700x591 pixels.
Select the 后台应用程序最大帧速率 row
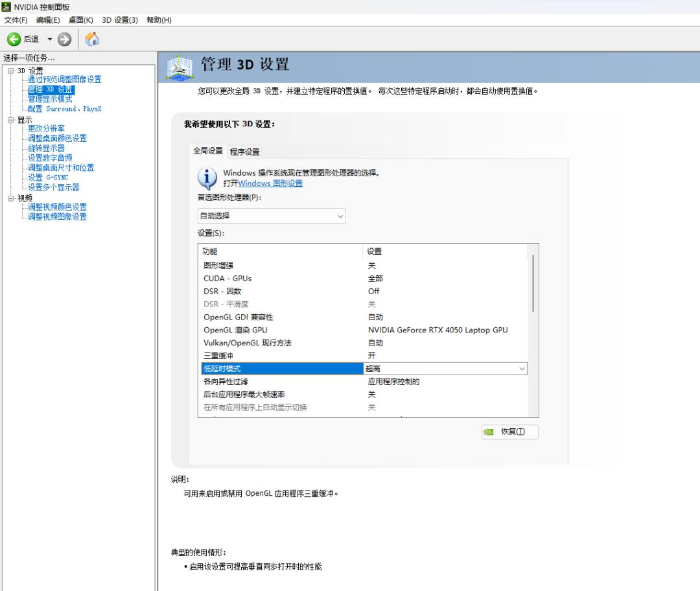pos(364,395)
